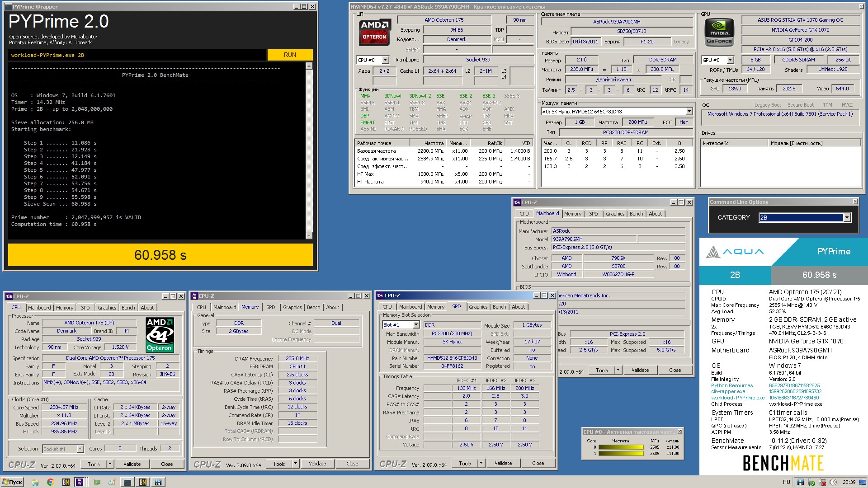Open the GPU #0 dropdown in HWiNFO
868x488 pixels.
730,60
